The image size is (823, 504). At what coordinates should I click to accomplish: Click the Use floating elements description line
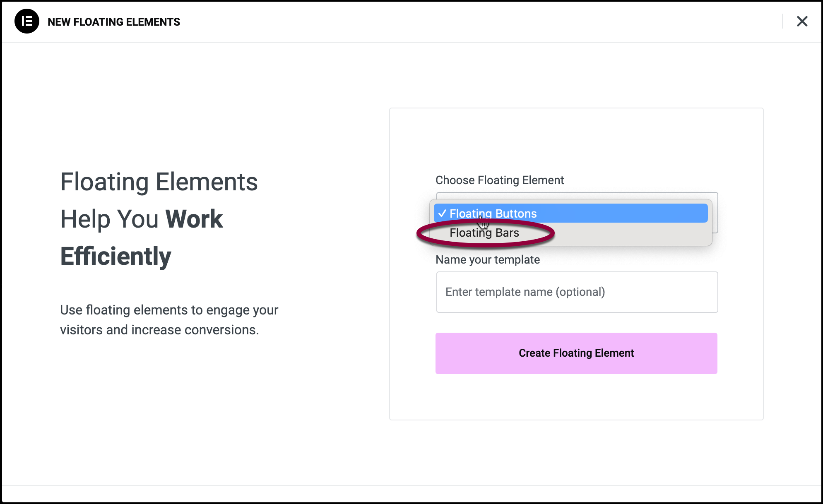169,310
